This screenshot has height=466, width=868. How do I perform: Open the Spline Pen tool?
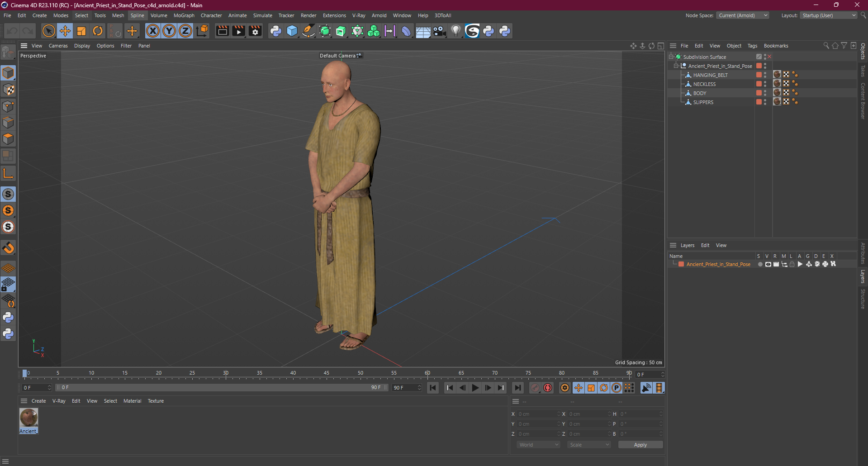pyautogui.click(x=308, y=31)
